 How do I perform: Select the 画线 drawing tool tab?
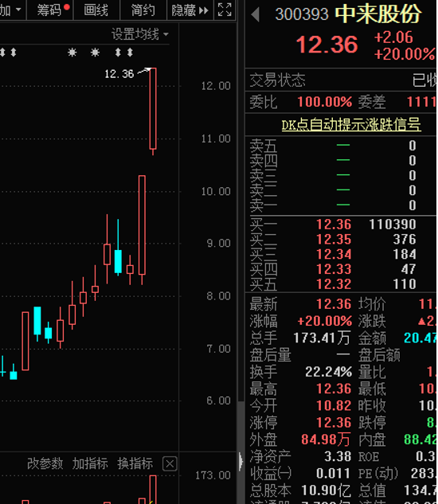[96, 10]
